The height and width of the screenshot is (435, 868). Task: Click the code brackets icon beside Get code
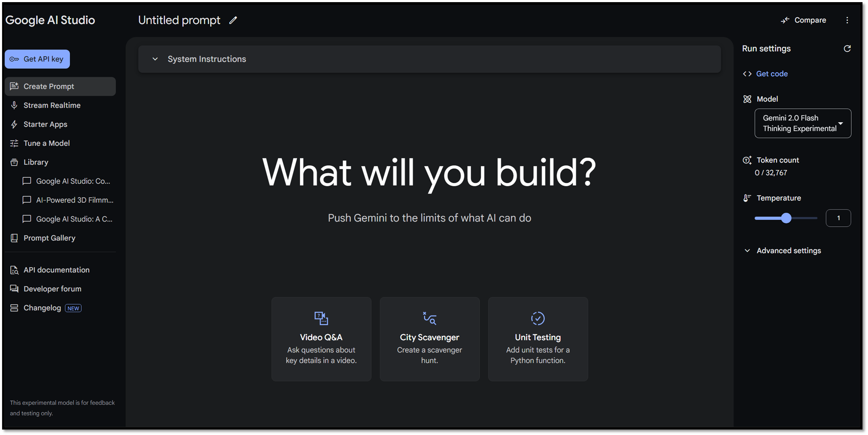pyautogui.click(x=747, y=74)
